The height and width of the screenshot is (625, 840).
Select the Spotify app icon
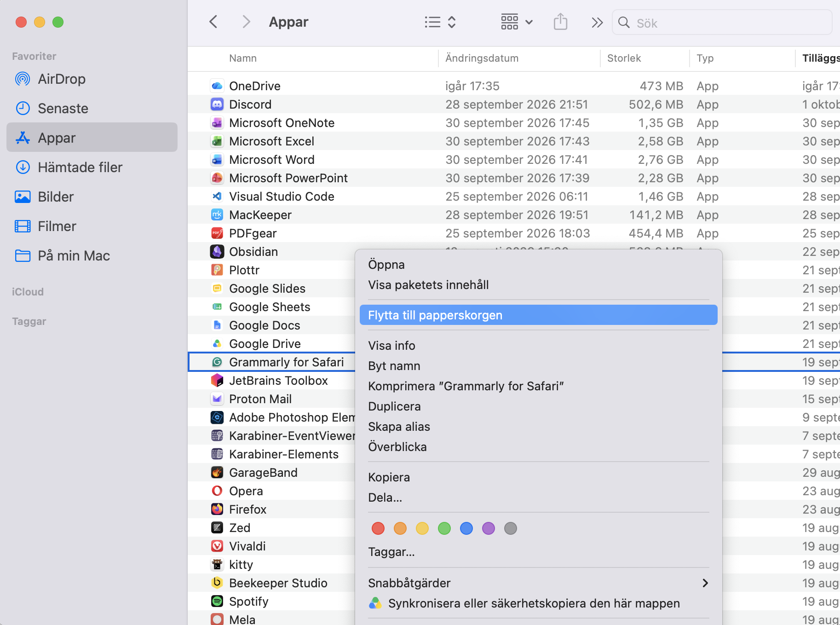pyautogui.click(x=217, y=602)
